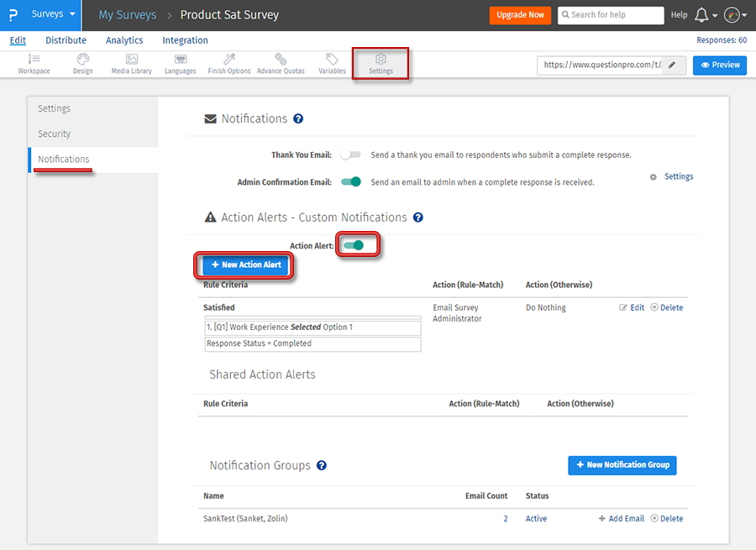756x550 pixels.
Task: Turn off the Action Alert switch
Action: 354,245
